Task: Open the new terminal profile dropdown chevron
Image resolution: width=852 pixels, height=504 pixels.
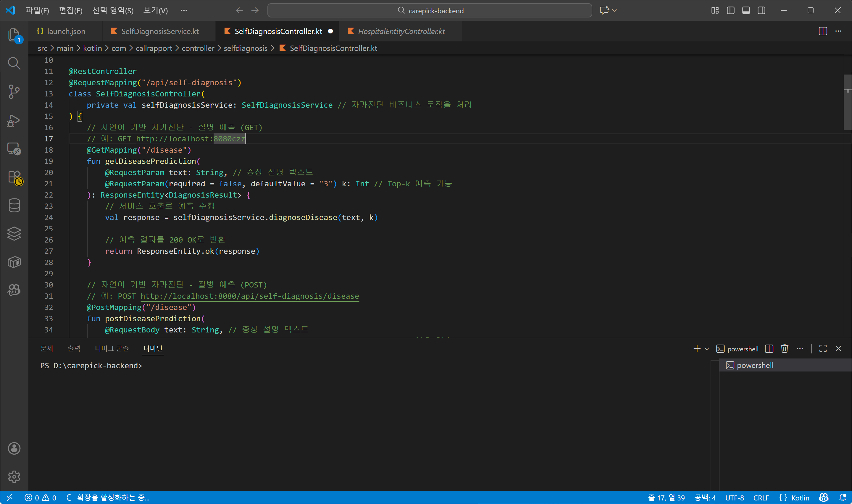Action: click(x=707, y=348)
